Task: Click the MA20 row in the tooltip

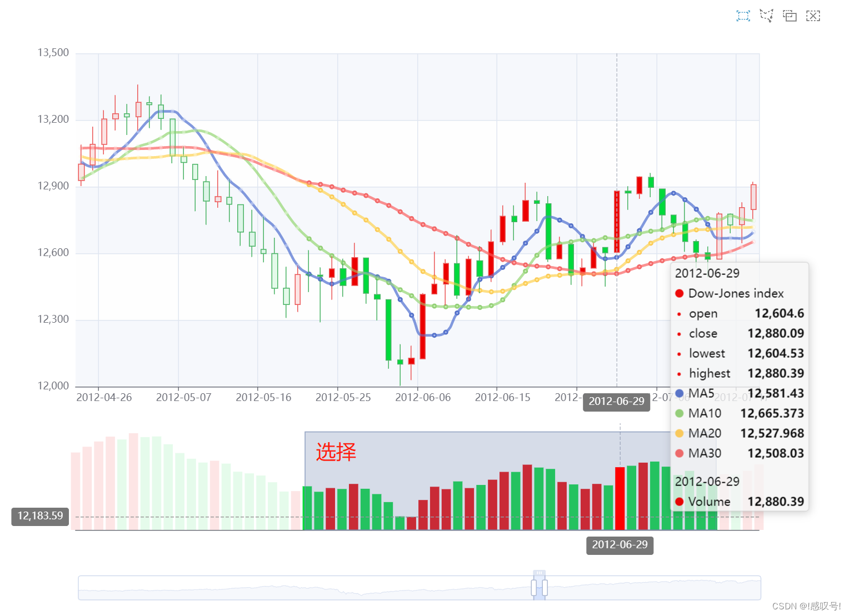Action: (x=740, y=433)
